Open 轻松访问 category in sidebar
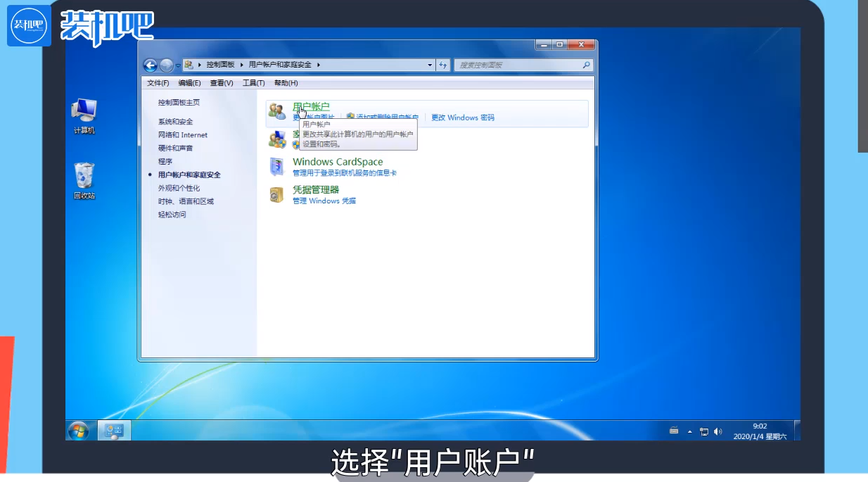The width and height of the screenshot is (868, 482). 172,215
